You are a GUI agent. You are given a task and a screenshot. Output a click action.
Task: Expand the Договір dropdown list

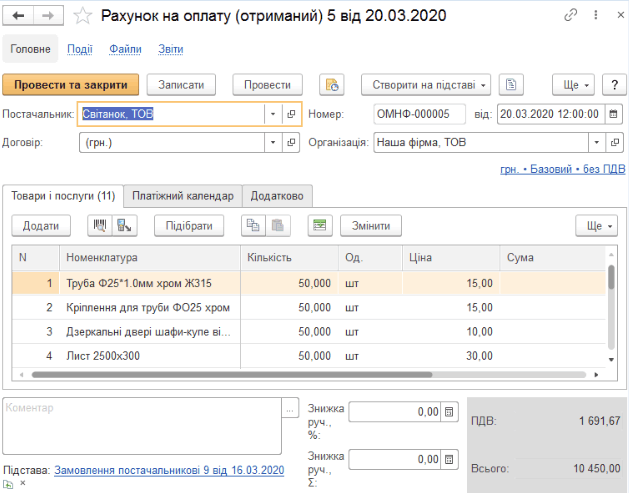point(273,142)
